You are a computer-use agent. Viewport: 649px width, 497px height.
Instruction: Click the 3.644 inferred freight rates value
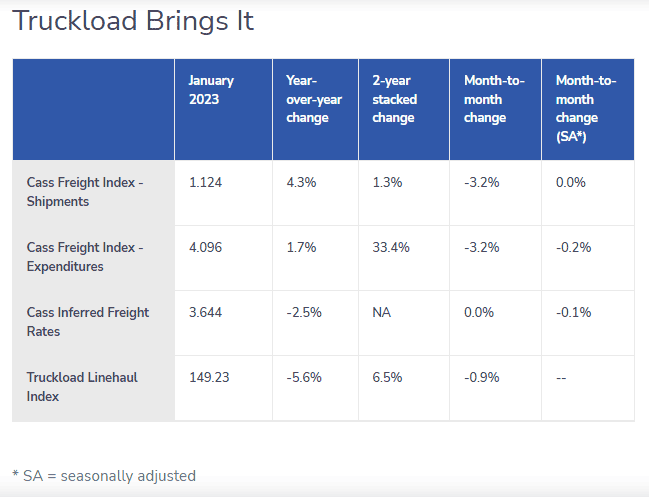207,312
